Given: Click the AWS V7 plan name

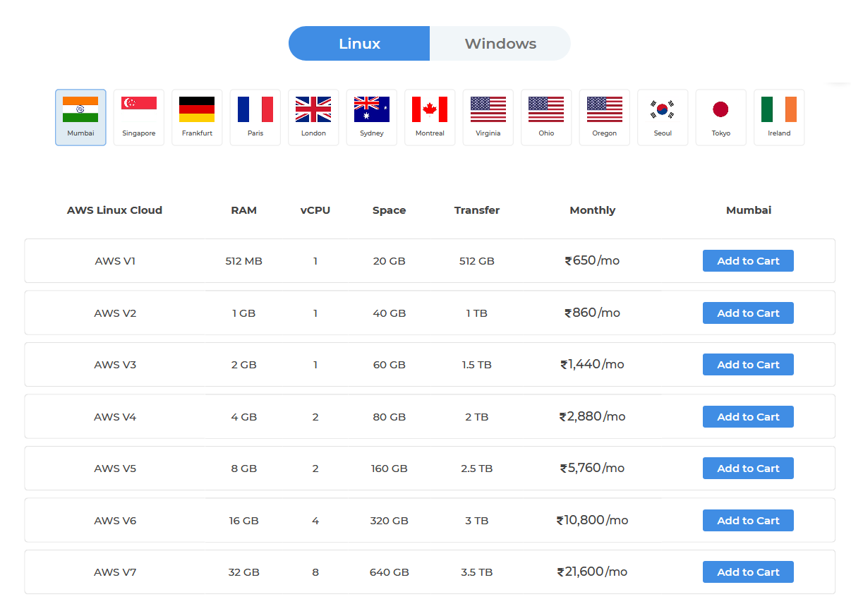Looking at the screenshot, I should click(x=115, y=572).
